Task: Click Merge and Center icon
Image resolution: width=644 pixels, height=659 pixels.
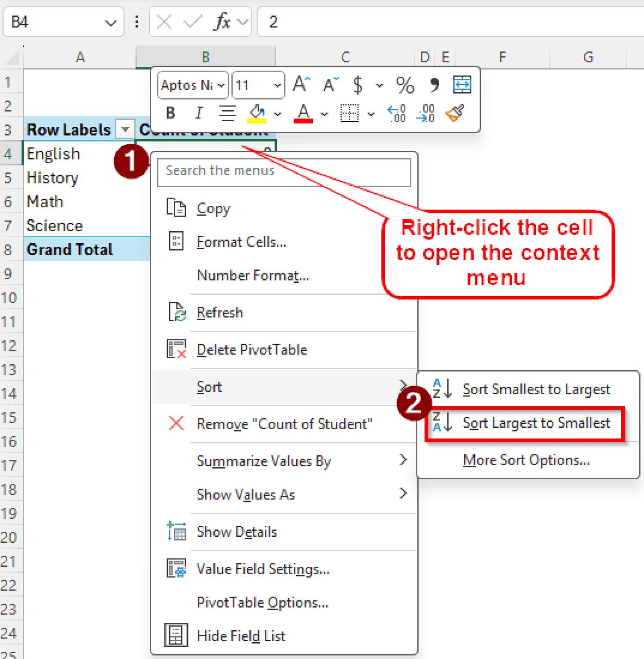Action: coord(462,85)
